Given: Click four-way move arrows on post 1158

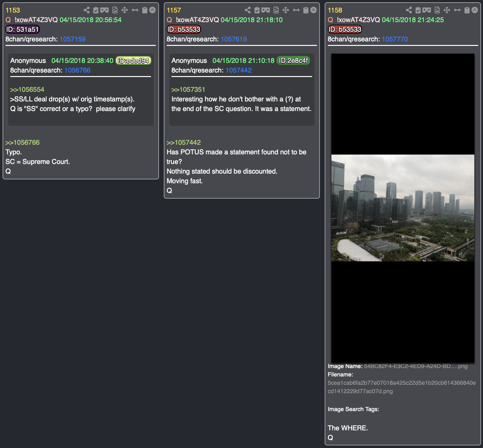Looking at the screenshot, I should pyautogui.click(x=447, y=10).
